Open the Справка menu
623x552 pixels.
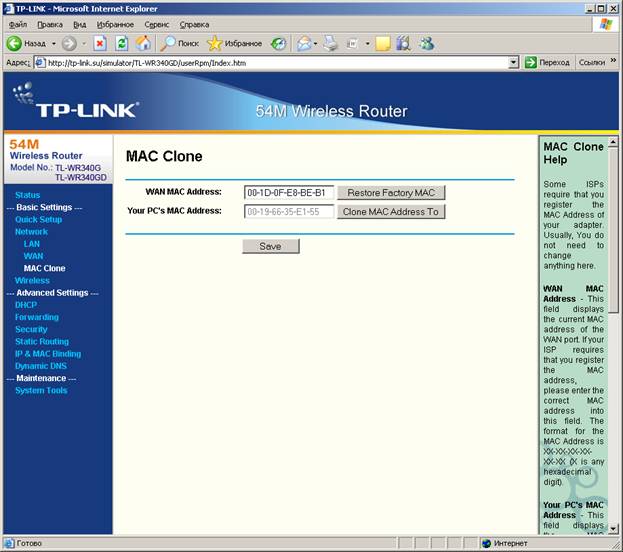point(194,25)
